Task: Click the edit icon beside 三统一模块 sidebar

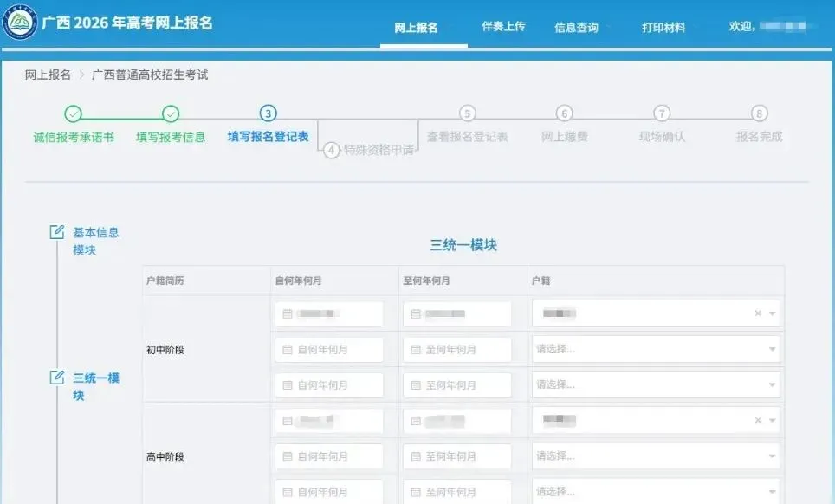Action: click(56, 378)
